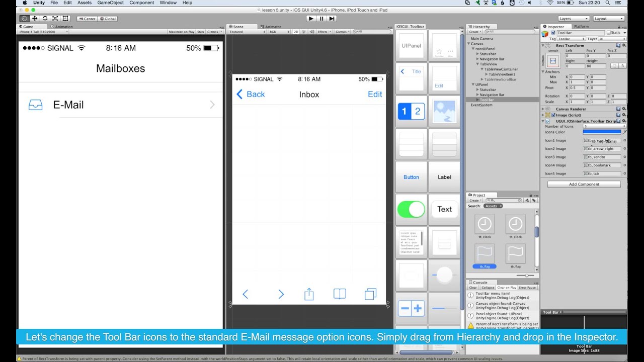The height and width of the screenshot is (362, 644).
Task: Click the Center pivot button
Action: pos(87,19)
